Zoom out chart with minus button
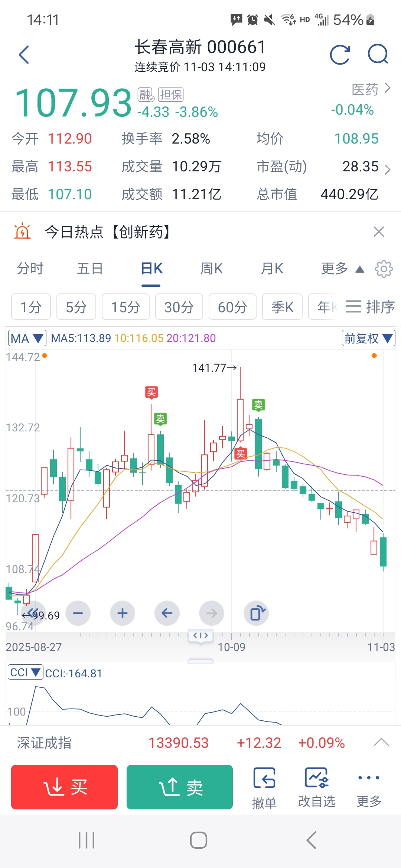401x868 pixels. (78, 613)
